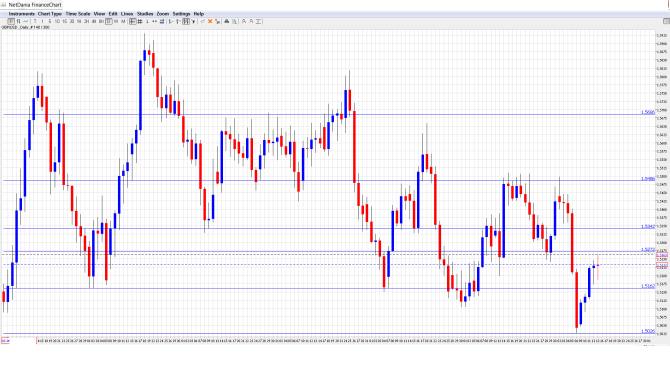Viewport: 670px width, 377px height.
Task: Open the small arrow dropdown in toolbar
Action: [x=193, y=21]
